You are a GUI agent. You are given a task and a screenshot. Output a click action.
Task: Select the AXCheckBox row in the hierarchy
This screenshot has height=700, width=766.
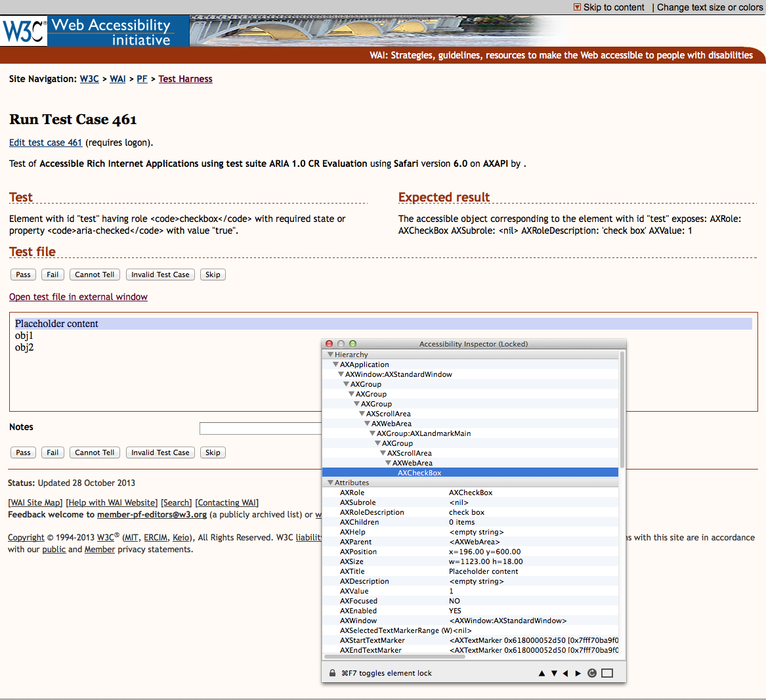pyautogui.click(x=419, y=473)
